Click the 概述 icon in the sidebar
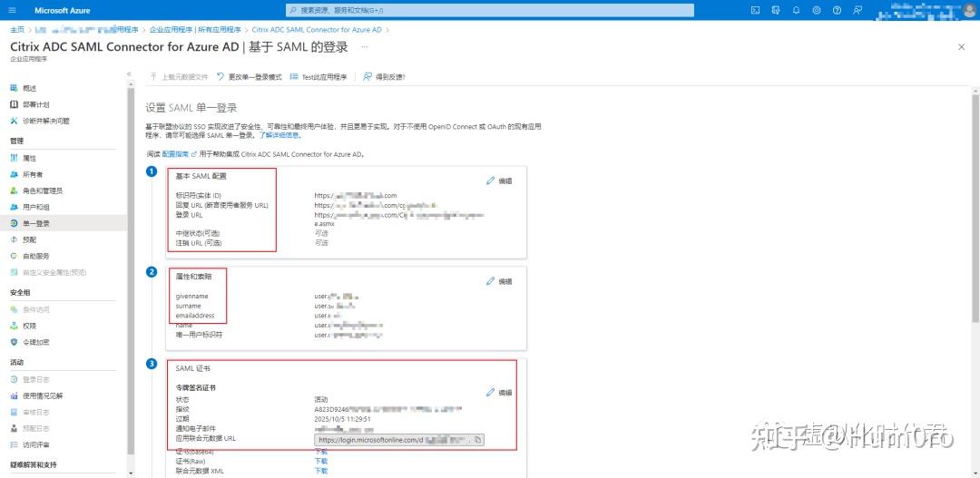980x478 pixels. coord(14,88)
